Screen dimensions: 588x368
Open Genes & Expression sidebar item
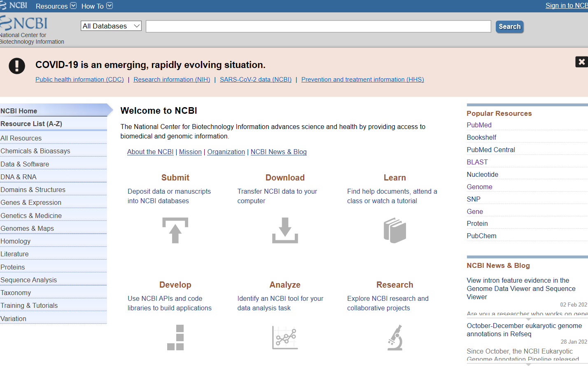point(54,202)
